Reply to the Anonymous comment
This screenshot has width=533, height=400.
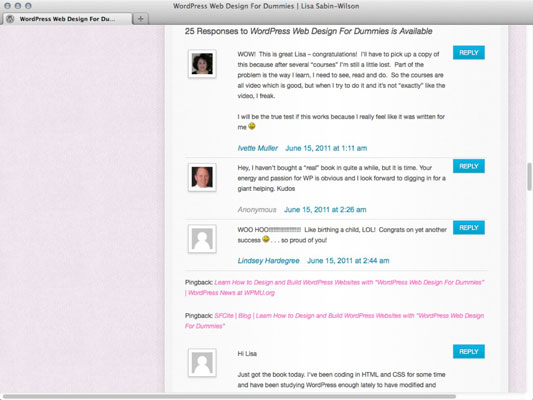coord(469,166)
